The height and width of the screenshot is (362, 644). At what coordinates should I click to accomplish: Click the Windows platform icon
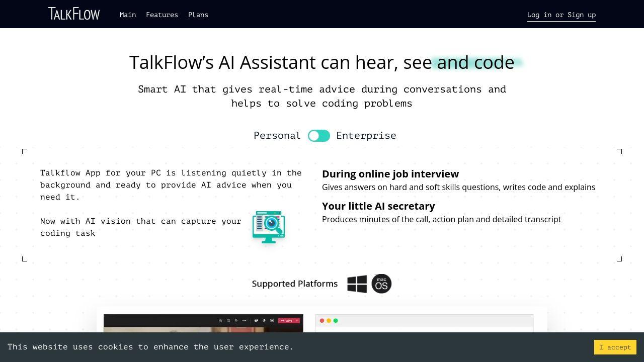pyautogui.click(x=357, y=284)
